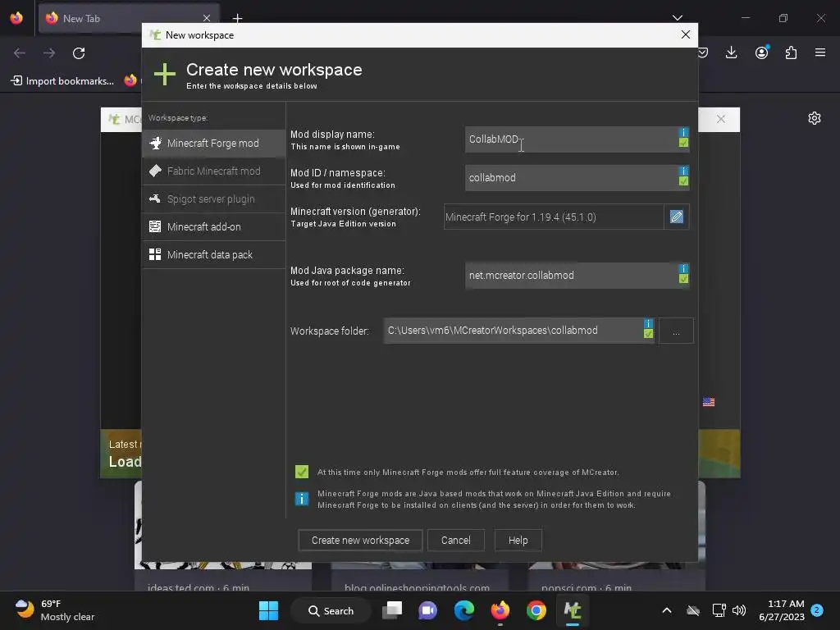Select Minecraft data pack workspace type

tap(214, 254)
